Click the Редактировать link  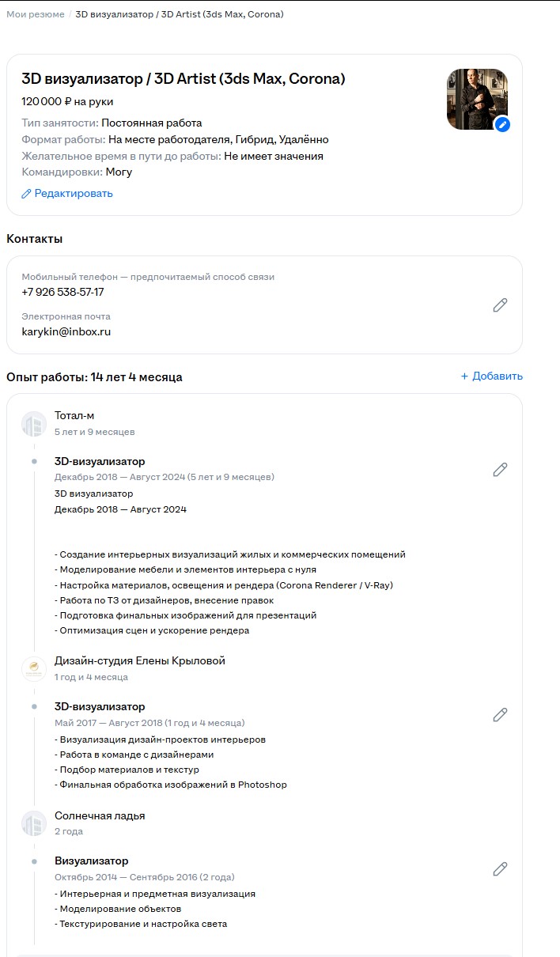click(67, 193)
